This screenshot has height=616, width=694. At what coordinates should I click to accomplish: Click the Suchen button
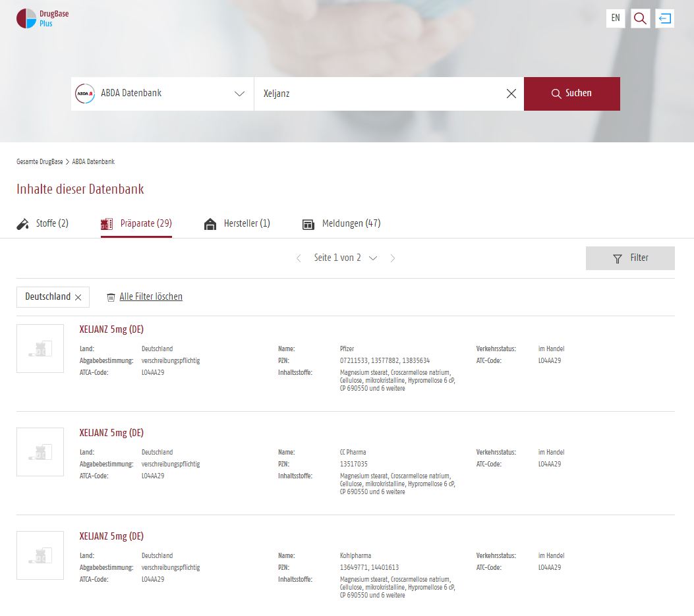572,94
